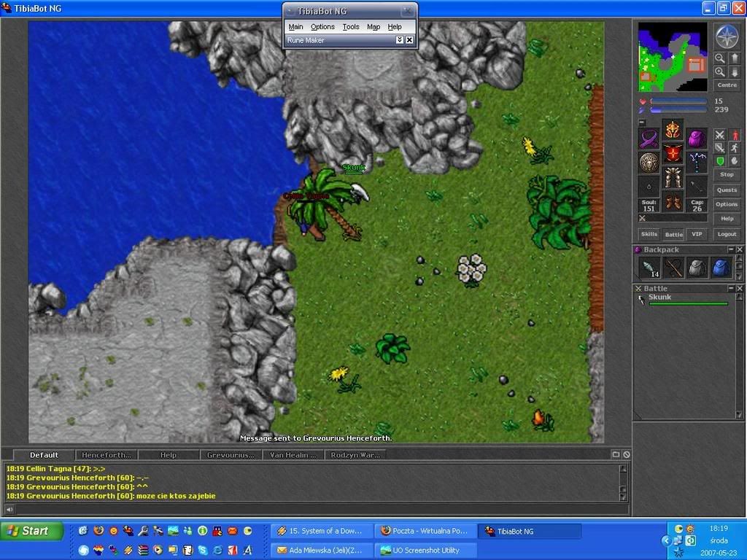Close the Backpack container

pyautogui.click(x=740, y=249)
